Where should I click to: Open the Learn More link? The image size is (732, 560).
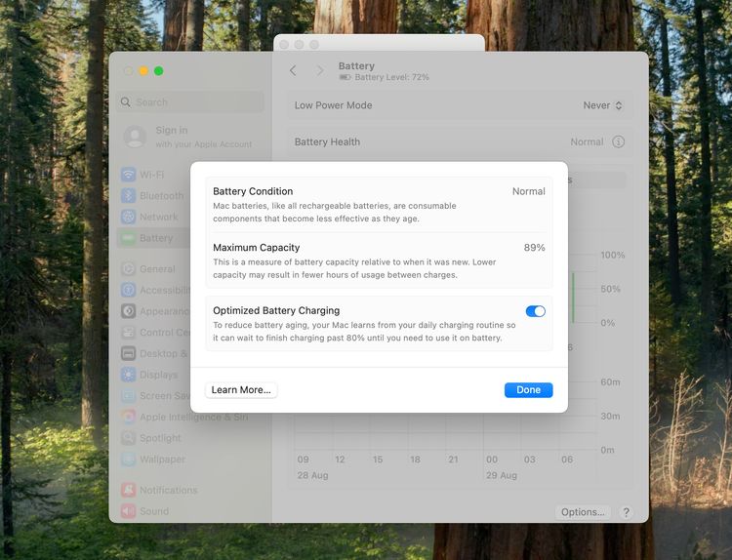241,389
